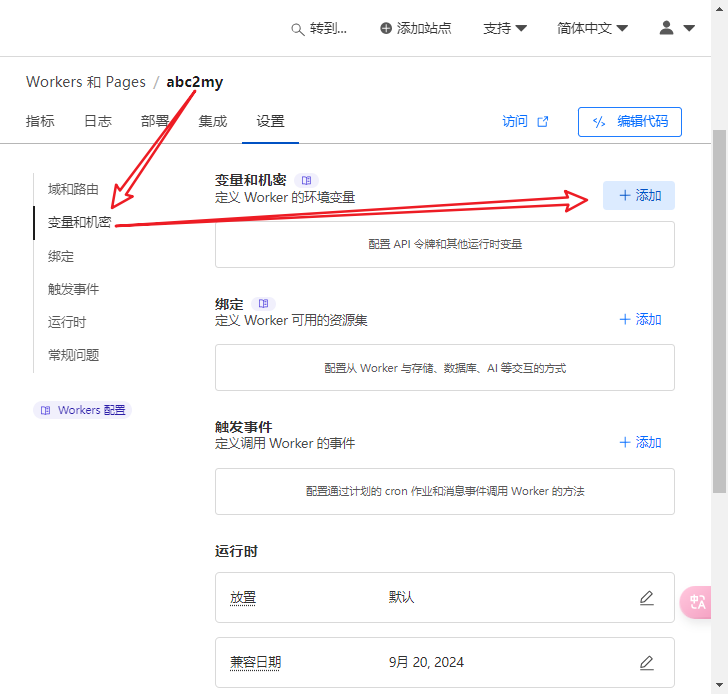Image resolution: width=728 pixels, height=694 pixels.
Task: Select 域和路由 in settings sidebar
Action: pos(73,189)
